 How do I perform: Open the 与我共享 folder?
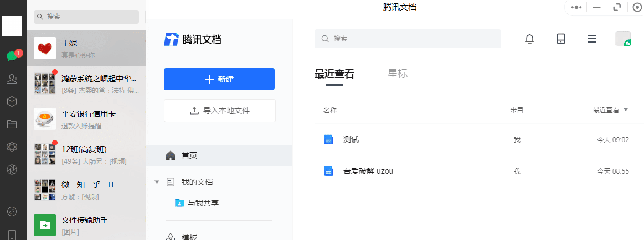tap(203, 203)
